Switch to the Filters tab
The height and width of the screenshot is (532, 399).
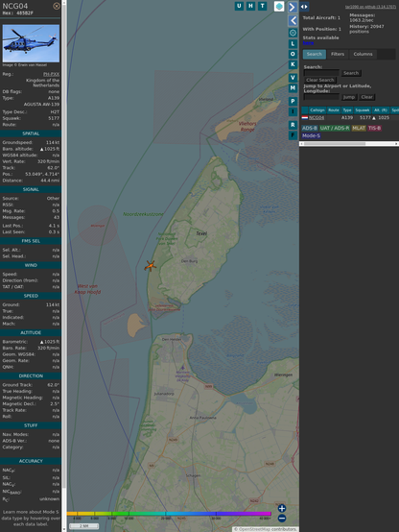[x=338, y=54]
